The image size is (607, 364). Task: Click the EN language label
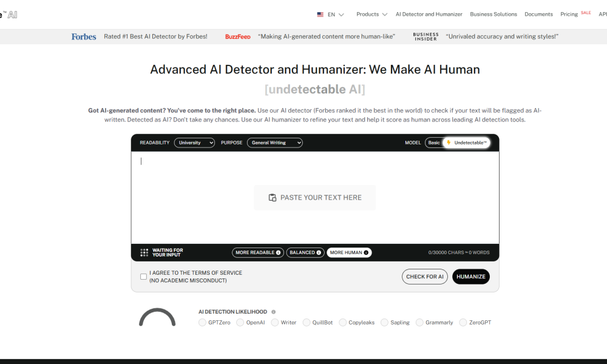(x=331, y=15)
